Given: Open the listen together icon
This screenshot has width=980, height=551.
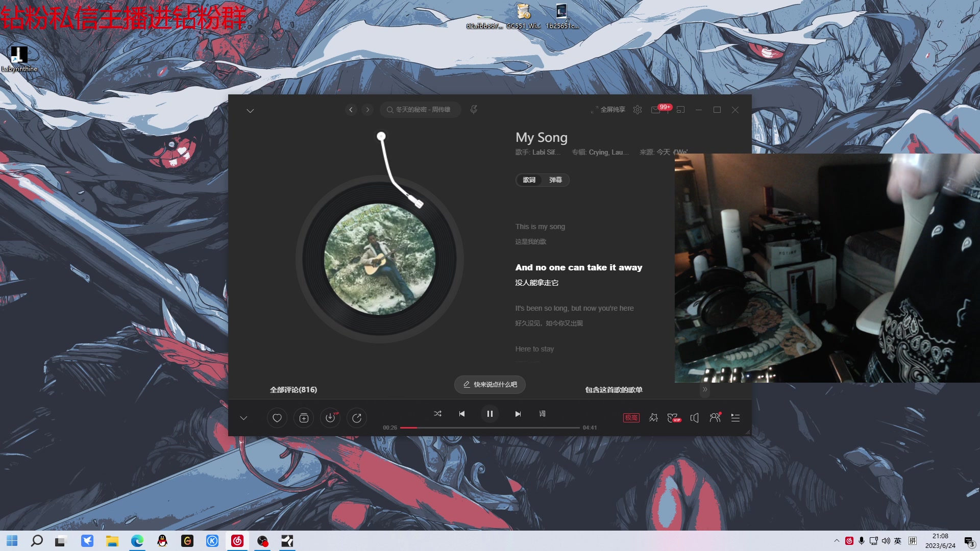Looking at the screenshot, I should coord(715,418).
